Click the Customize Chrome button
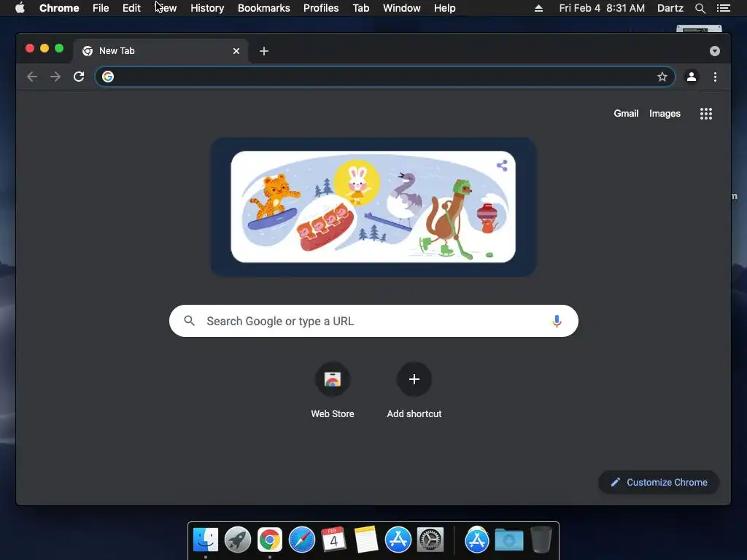The height and width of the screenshot is (560, 747). point(659,483)
